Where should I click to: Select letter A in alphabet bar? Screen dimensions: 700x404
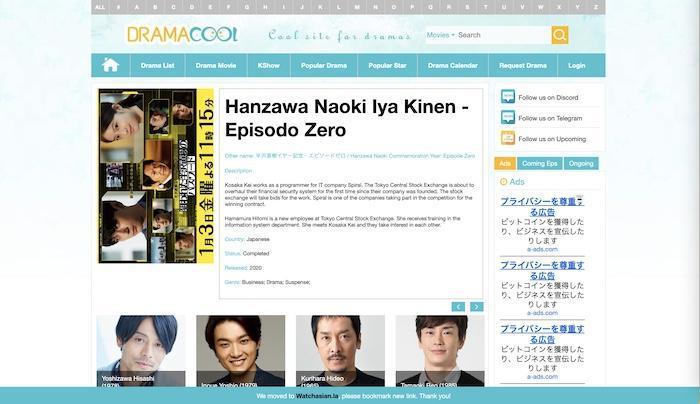tap(137, 7)
